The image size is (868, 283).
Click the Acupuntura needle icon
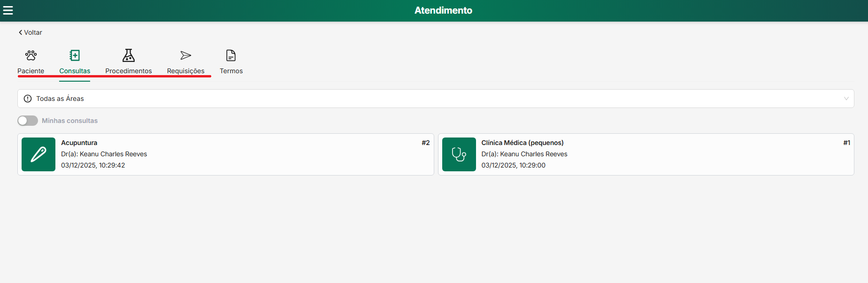(x=38, y=154)
